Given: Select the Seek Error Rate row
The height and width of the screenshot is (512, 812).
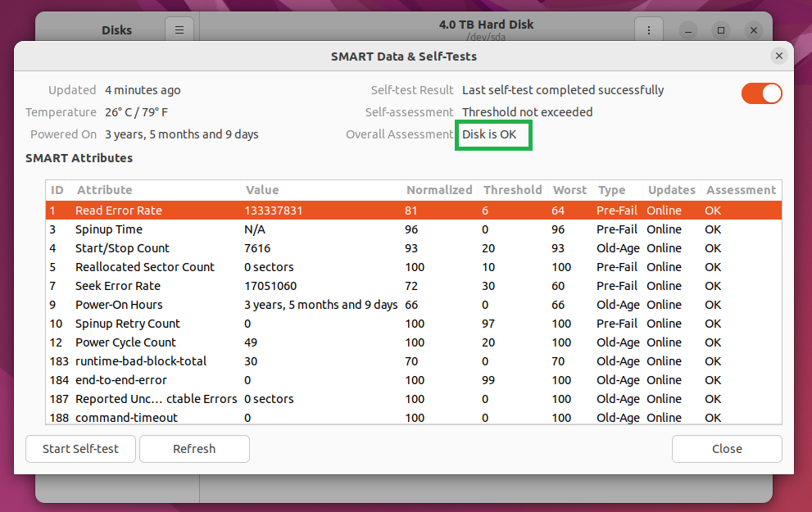Looking at the screenshot, I should pyautogui.click(x=414, y=286).
